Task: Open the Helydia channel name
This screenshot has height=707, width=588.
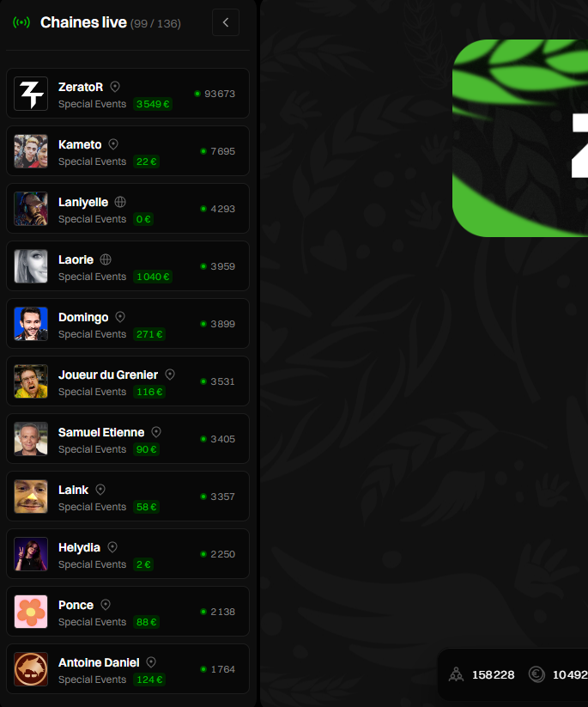Action: point(79,548)
